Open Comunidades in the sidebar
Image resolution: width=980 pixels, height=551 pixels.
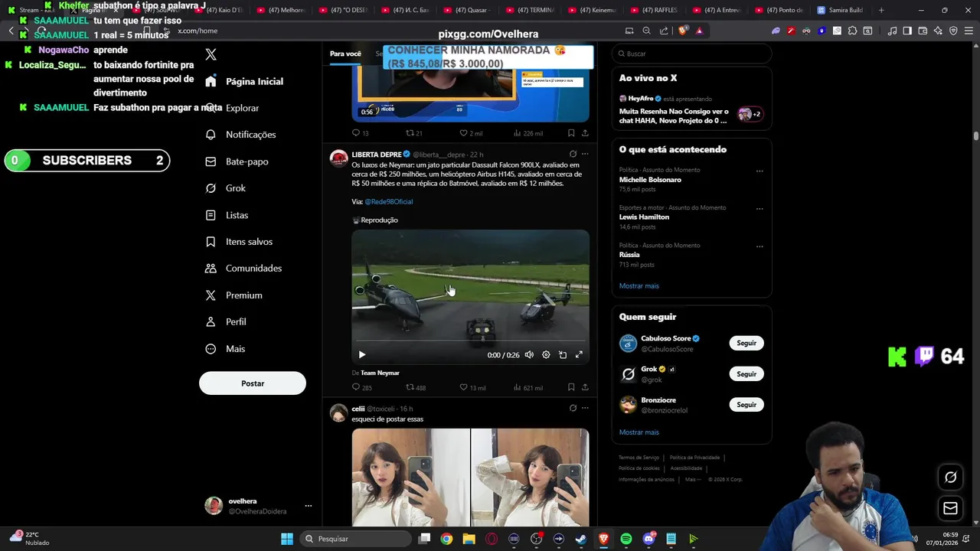244,269
